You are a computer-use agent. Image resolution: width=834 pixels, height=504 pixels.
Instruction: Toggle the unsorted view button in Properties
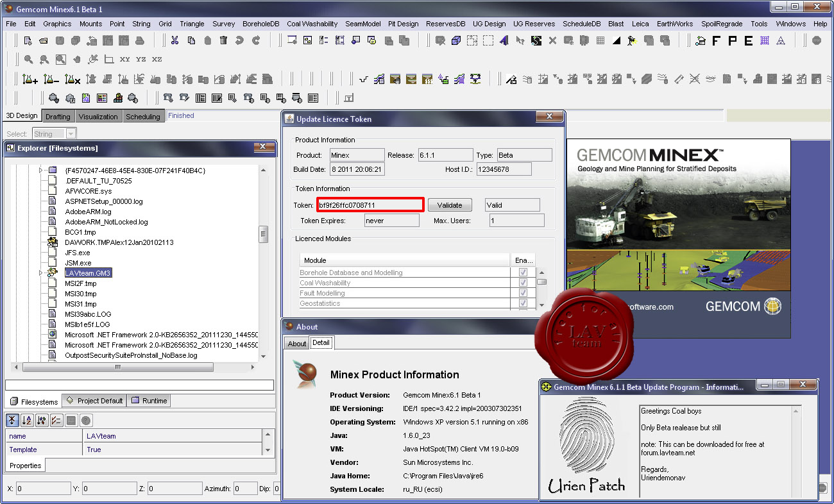tap(13, 421)
